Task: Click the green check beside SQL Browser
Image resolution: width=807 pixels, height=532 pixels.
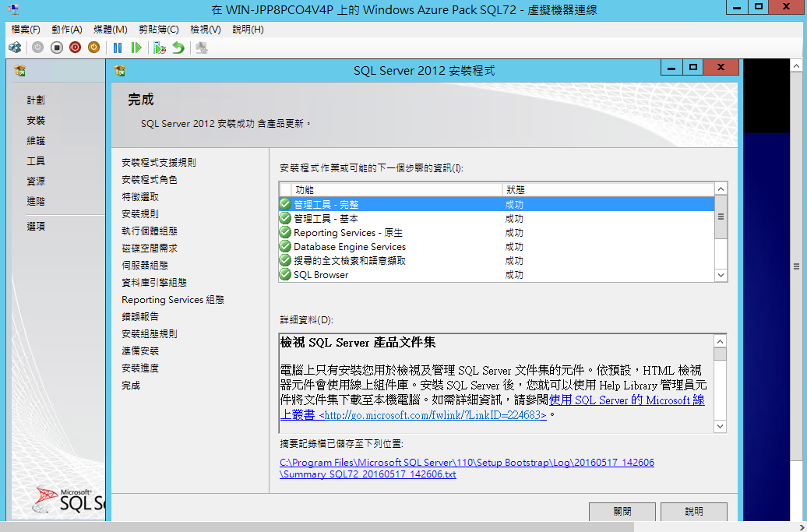Action: 285,274
